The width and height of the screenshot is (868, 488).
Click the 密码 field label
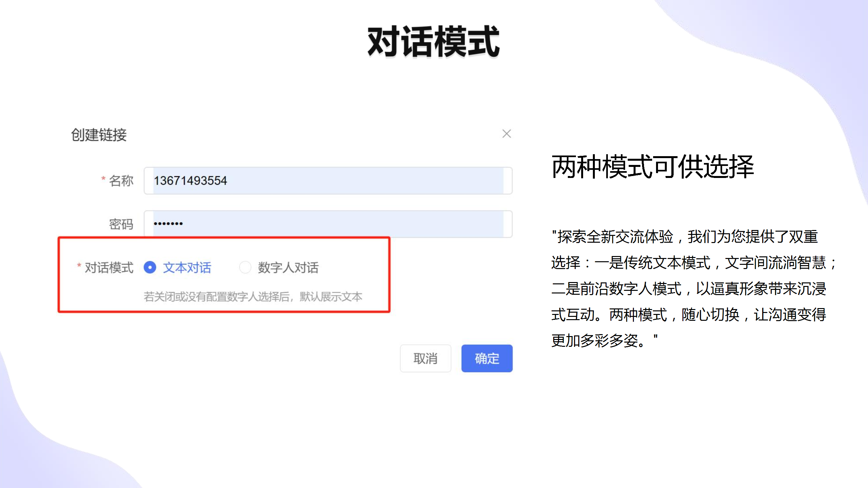coord(121,224)
